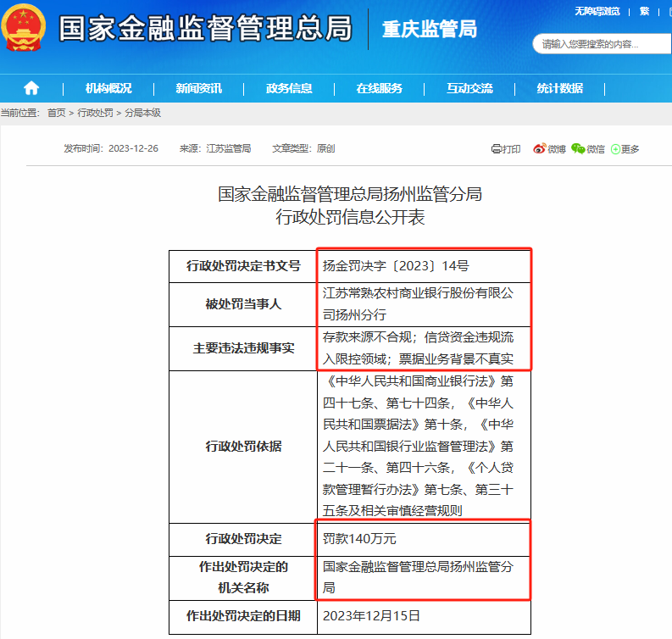
Task: Click the 作出处罚决定的日期 header cell
Action: click(x=243, y=617)
